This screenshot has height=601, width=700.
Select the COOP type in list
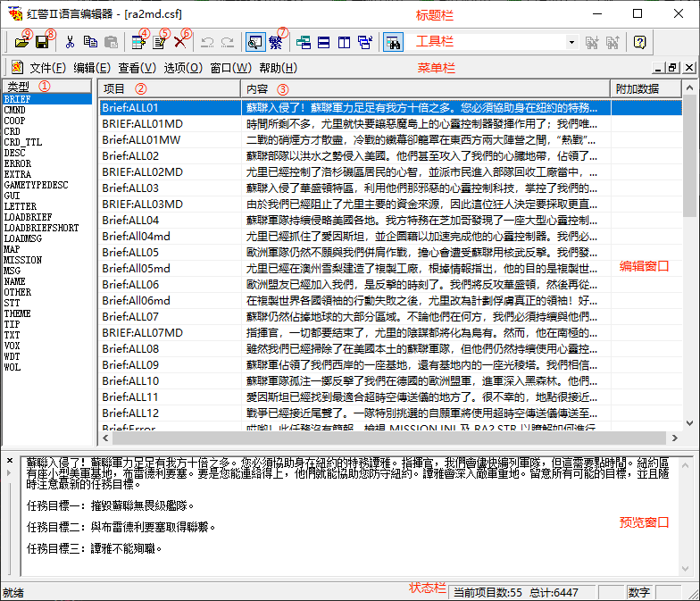pos(14,121)
